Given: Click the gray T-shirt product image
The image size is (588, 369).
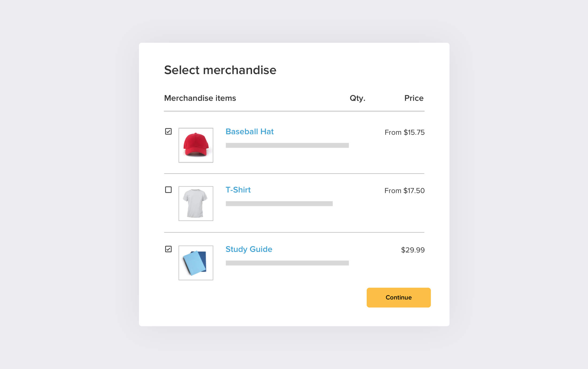Looking at the screenshot, I should [196, 203].
